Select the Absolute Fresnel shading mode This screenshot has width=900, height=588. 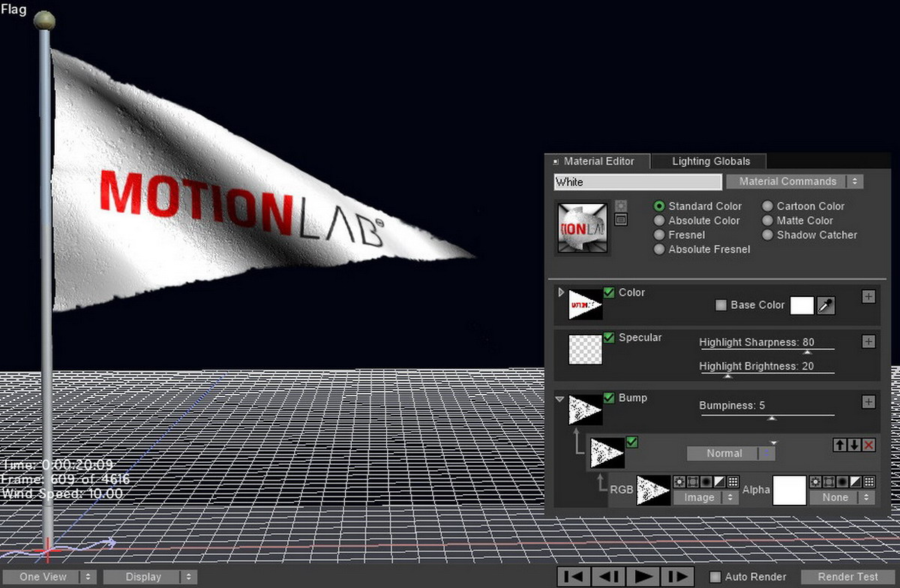click(x=659, y=249)
